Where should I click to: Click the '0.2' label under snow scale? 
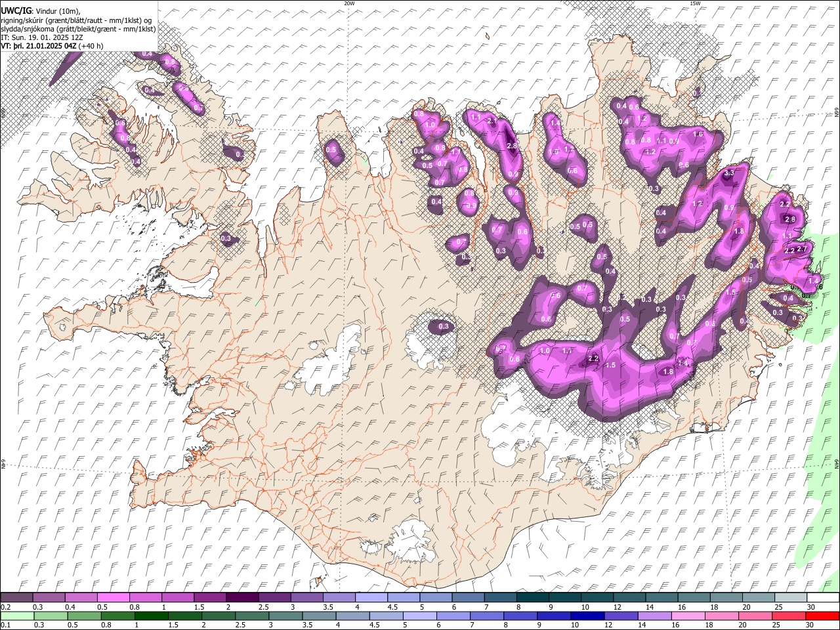tap(5, 607)
